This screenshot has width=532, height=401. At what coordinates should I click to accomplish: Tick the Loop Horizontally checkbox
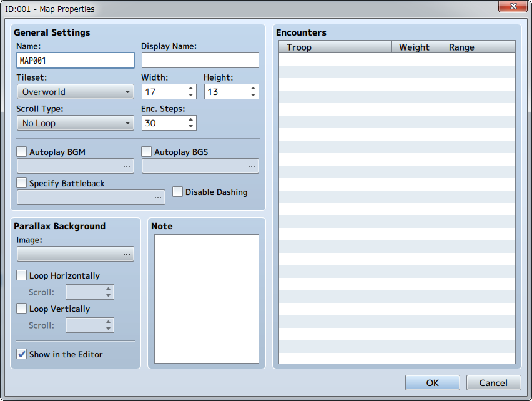(22, 275)
